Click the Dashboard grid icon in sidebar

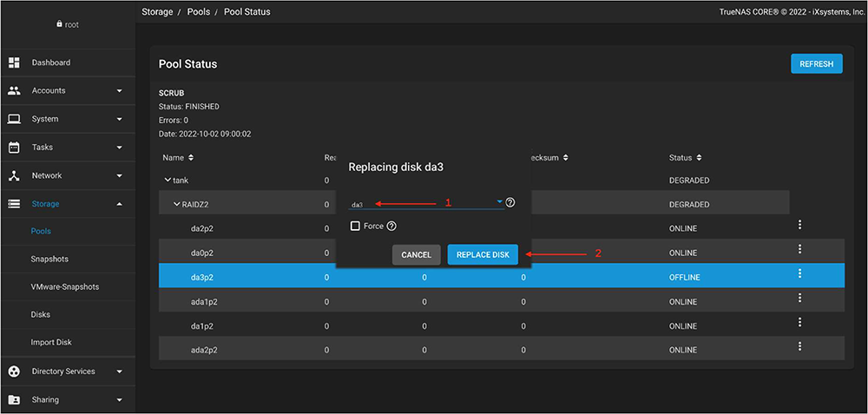pyautogui.click(x=14, y=62)
